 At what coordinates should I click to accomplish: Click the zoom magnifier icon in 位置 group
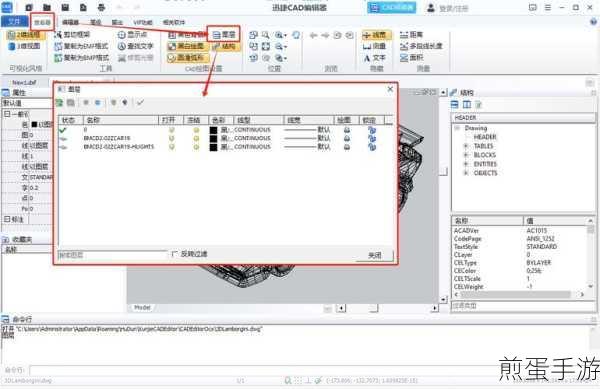coord(265,35)
